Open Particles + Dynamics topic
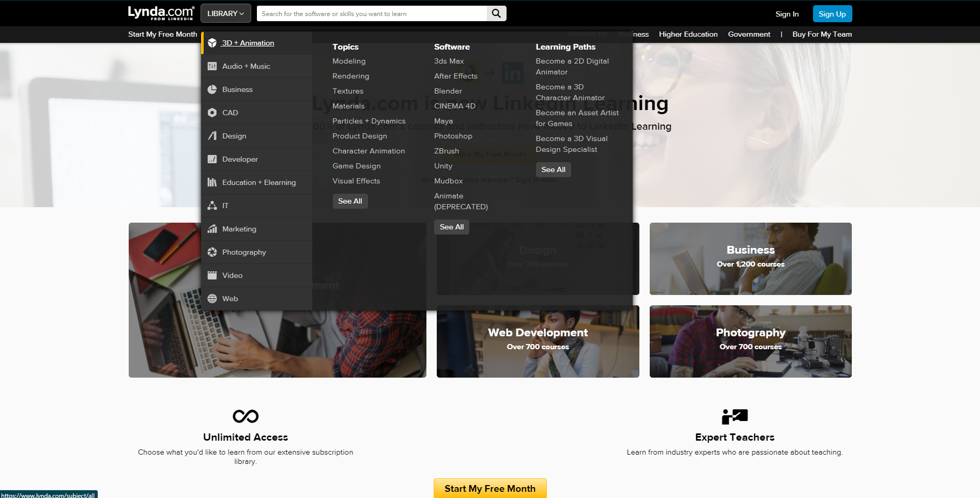 coord(369,121)
